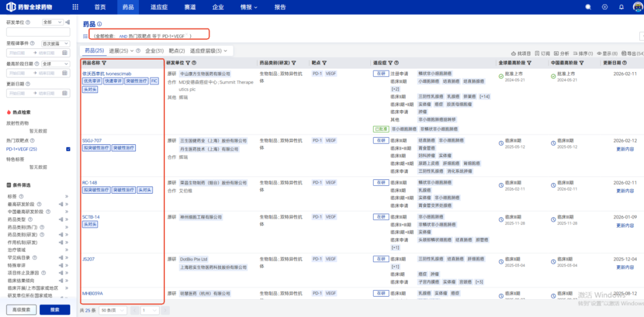
Task: Open the SSGJ-707 drug link
Action: click(x=92, y=141)
